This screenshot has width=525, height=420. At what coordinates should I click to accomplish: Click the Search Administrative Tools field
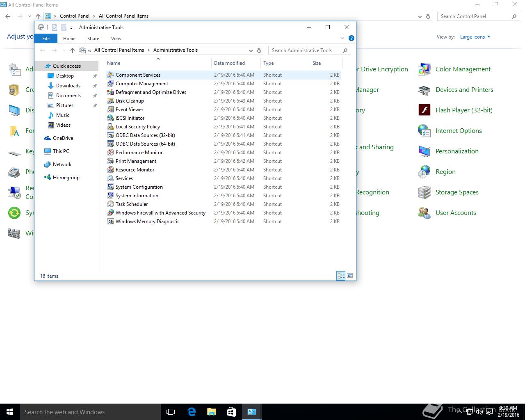(306, 50)
